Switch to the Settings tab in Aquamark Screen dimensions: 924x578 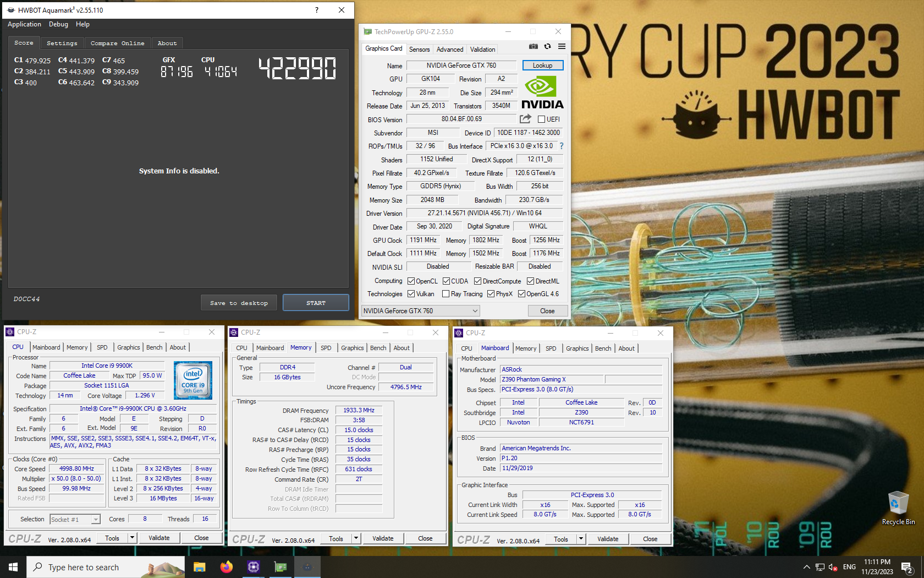click(62, 43)
